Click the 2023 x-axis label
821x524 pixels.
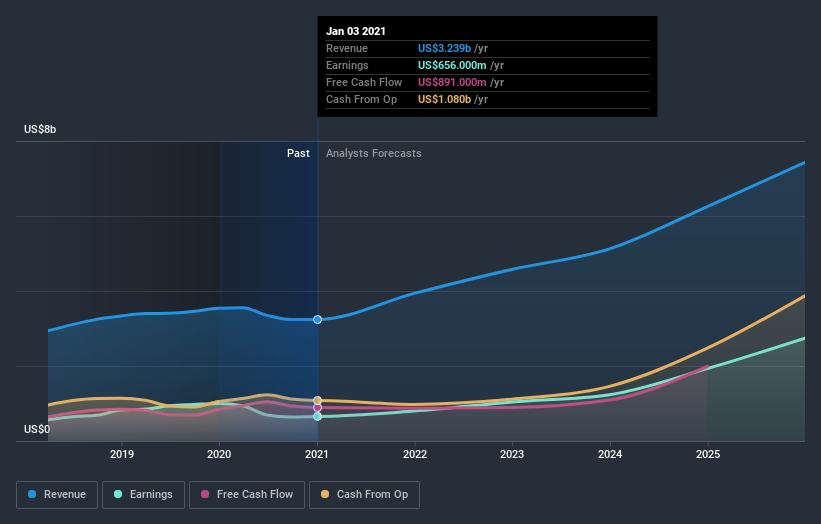tap(512, 454)
